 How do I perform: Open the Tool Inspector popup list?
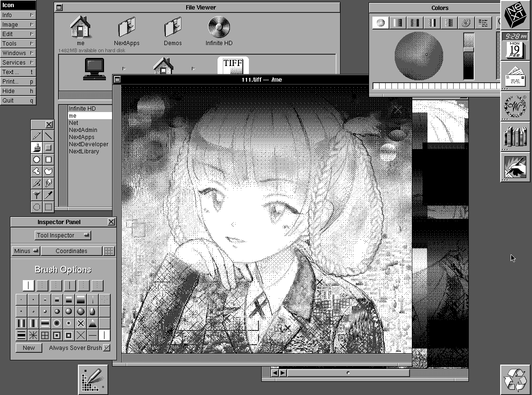(x=63, y=235)
